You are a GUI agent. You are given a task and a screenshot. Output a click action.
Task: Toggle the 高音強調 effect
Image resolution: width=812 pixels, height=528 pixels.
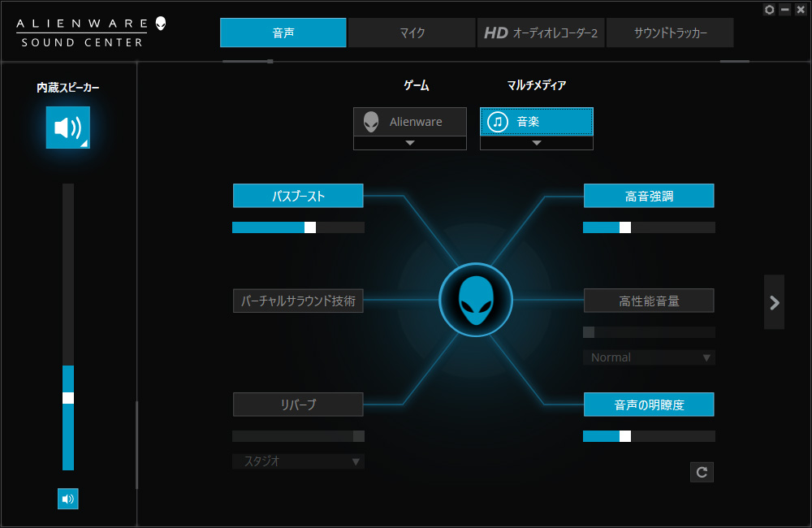point(649,196)
